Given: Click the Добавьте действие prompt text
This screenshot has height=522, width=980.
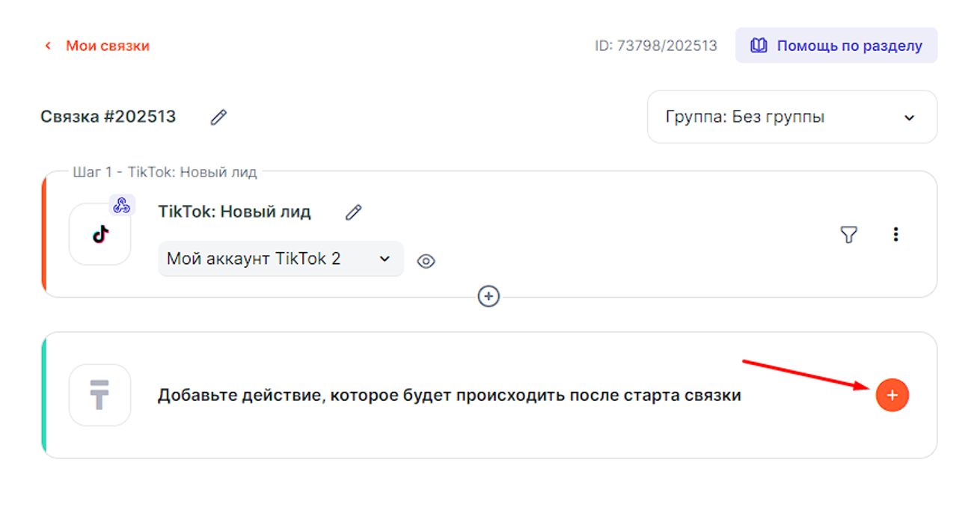Looking at the screenshot, I should pyautogui.click(x=449, y=395).
